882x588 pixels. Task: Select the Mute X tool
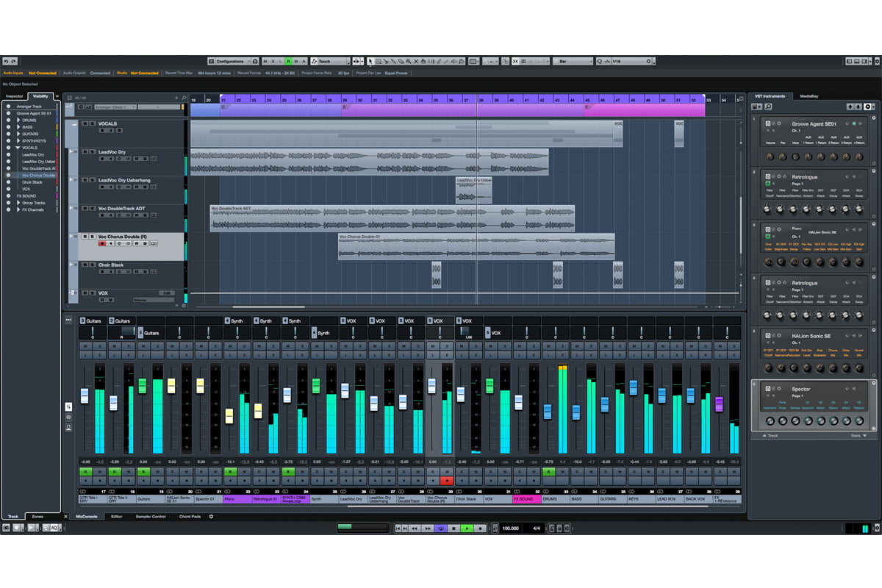point(416,61)
